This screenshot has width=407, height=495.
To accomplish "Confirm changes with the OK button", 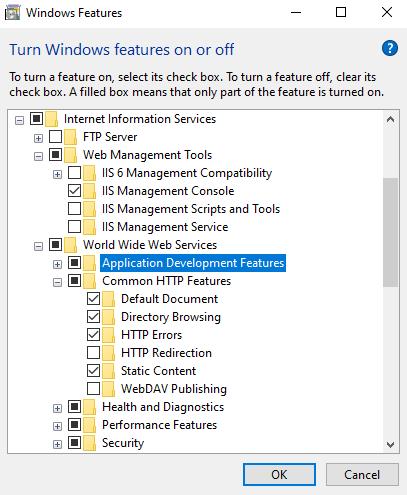I will (279, 474).
